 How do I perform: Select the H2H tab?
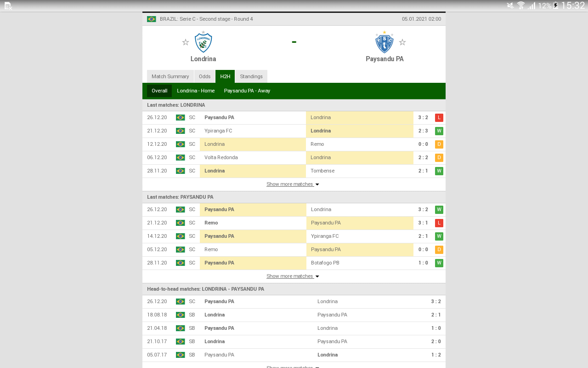coord(225,76)
